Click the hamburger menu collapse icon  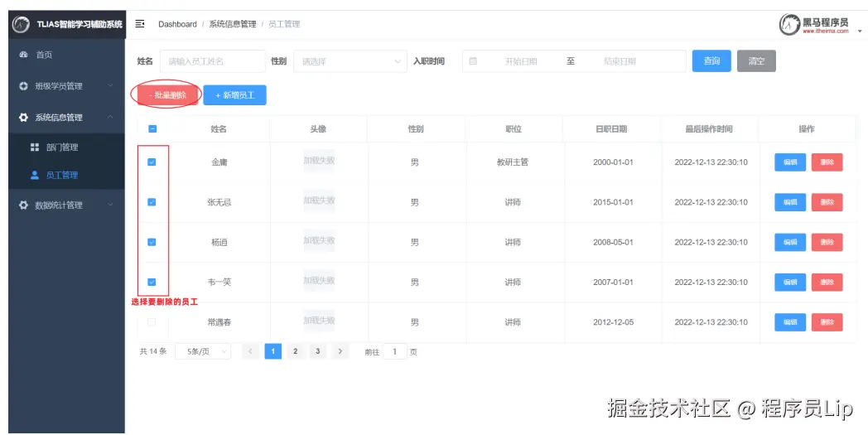tap(140, 24)
